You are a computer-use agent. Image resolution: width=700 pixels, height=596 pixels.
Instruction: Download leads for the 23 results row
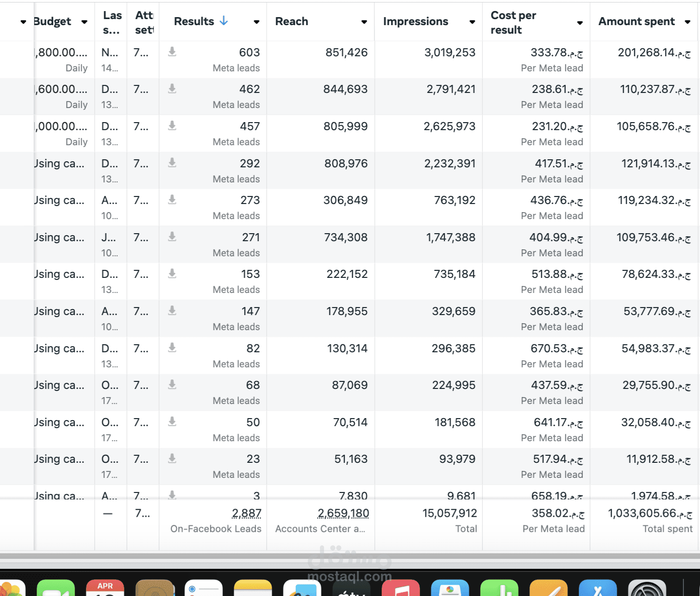(172, 458)
